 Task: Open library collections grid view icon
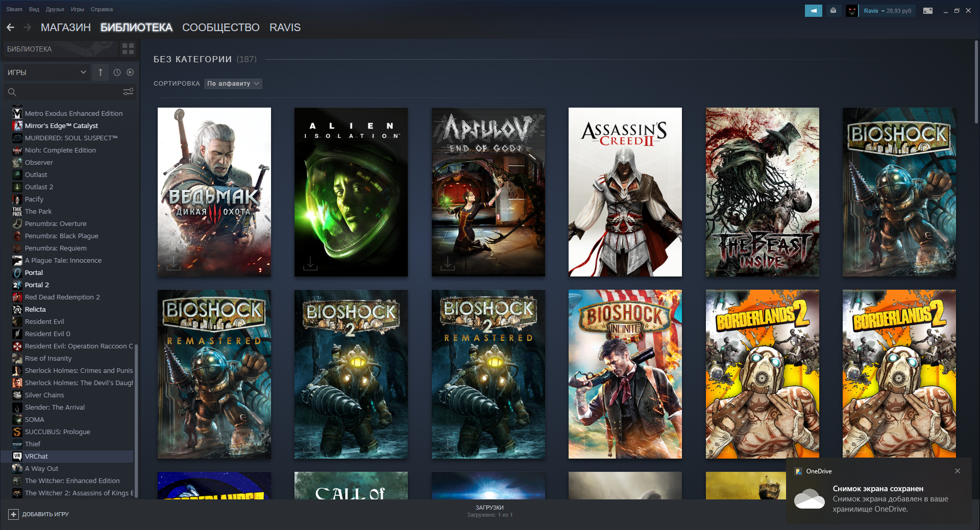tap(128, 49)
